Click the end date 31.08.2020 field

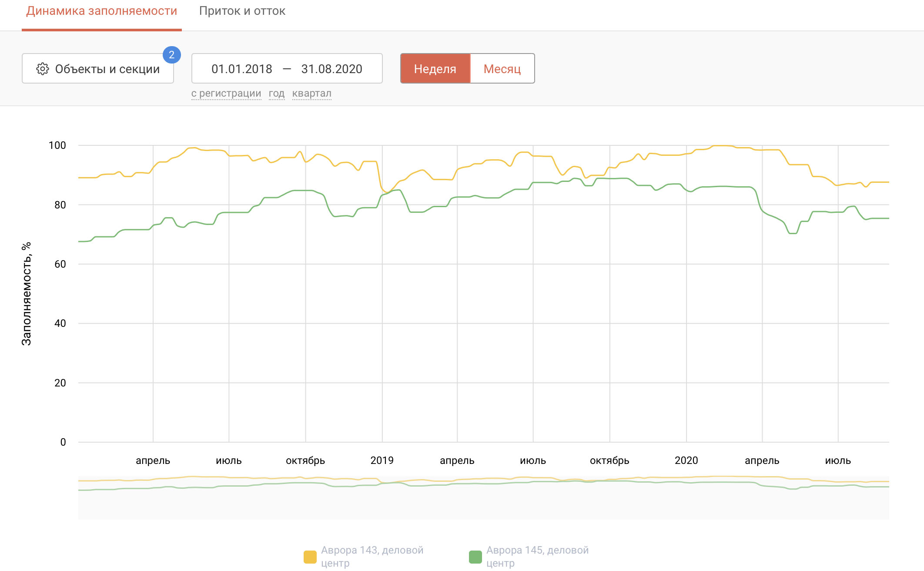point(332,69)
